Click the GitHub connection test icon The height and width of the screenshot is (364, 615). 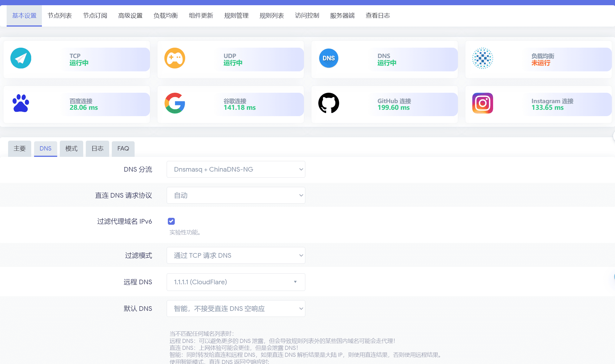point(329,103)
